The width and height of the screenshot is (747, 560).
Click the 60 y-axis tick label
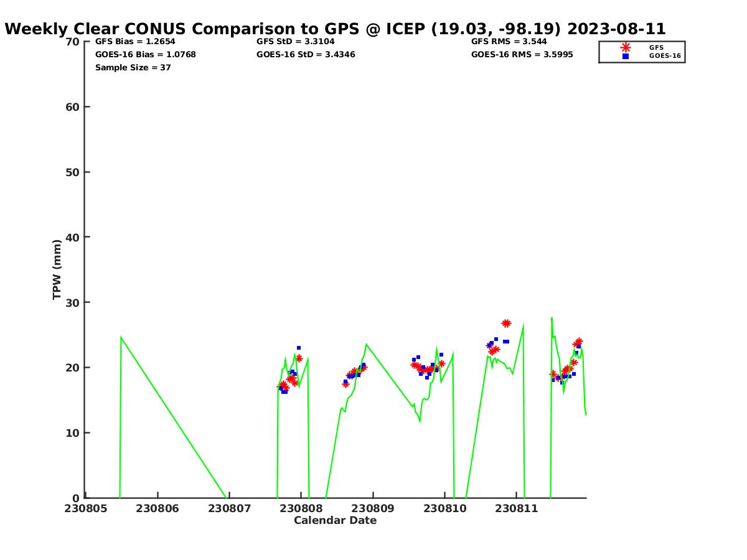tap(73, 107)
